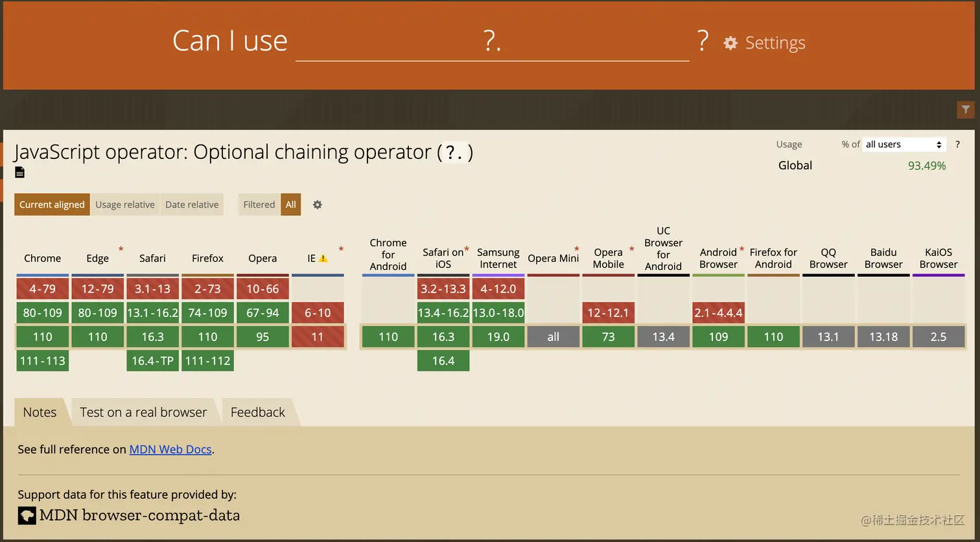Screen dimensions: 980x542
Task: Click UC Browser 13.4 cell
Action: click(663, 336)
